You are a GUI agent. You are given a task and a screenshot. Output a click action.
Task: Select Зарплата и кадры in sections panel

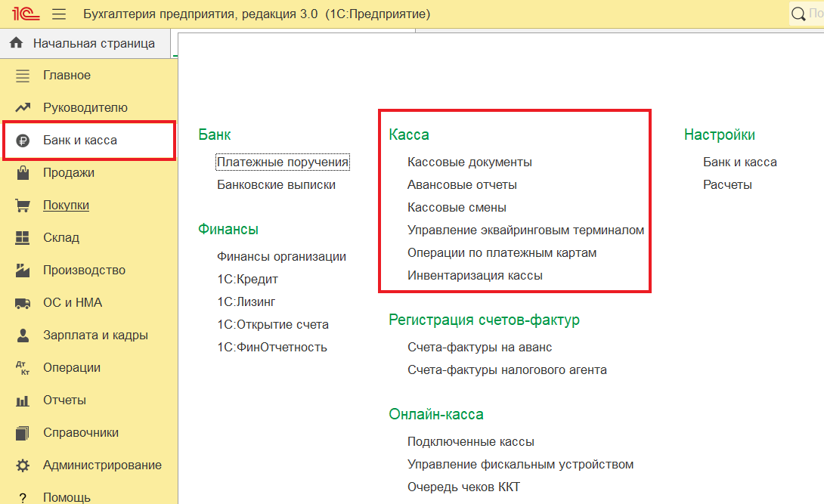(96, 335)
